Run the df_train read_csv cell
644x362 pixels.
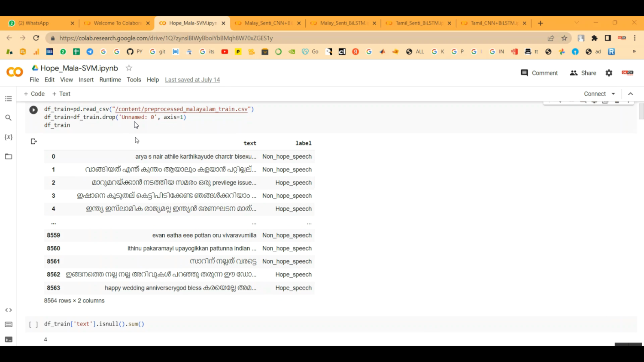[33, 110]
